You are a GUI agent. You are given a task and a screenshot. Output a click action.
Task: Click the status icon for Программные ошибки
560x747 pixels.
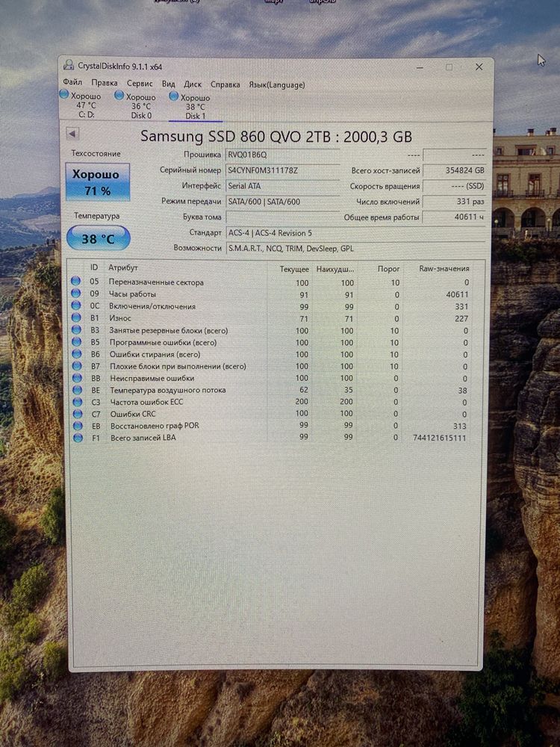[x=77, y=341]
